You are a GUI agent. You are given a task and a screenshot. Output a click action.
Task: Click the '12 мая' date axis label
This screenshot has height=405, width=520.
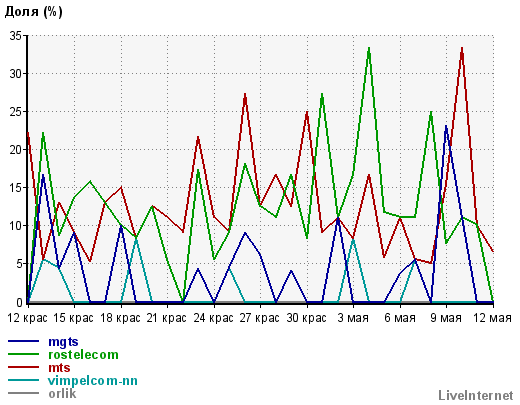(x=492, y=318)
